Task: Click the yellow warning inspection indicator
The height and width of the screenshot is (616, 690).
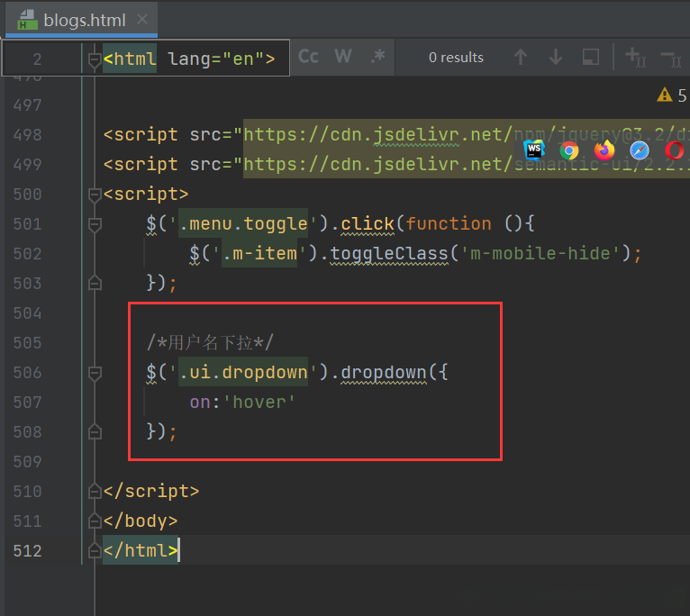Action: click(665, 95)
